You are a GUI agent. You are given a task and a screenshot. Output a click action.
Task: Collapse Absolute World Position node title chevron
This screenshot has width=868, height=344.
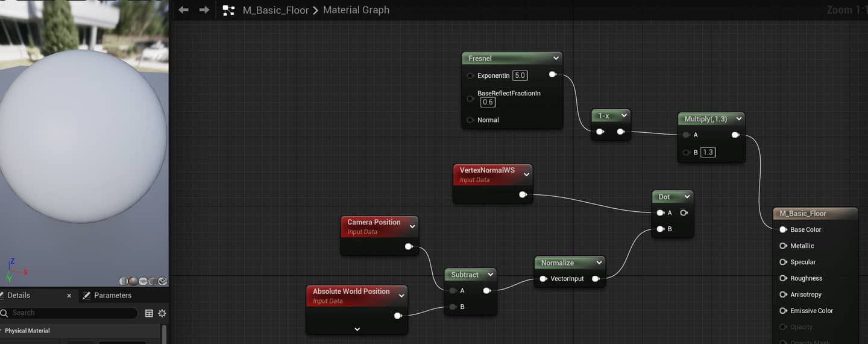[401, 296]
